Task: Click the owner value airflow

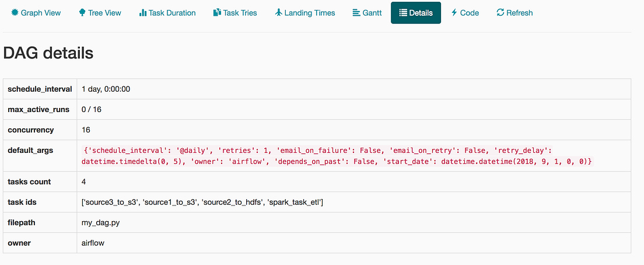Action: (x=93, y=243)
